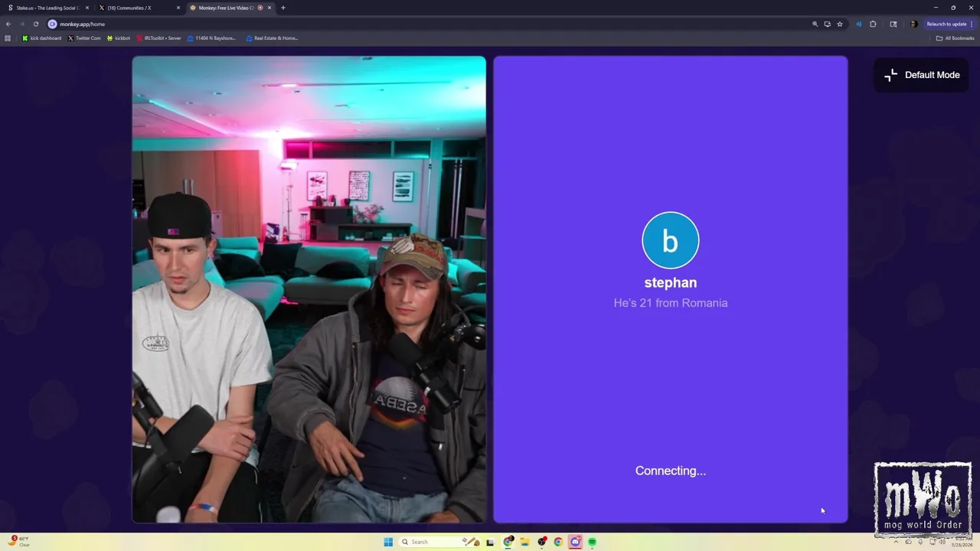Click the browser forward arrow
The height and width of the screenshot is (551, 980).
(x=21, y=24)
